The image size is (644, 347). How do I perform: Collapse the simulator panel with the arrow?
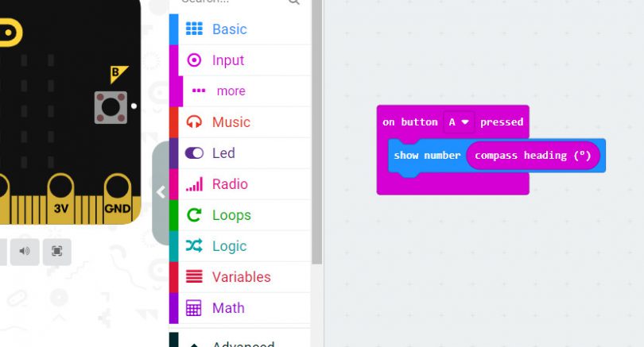pyautogui.click(x=161, y=192)
